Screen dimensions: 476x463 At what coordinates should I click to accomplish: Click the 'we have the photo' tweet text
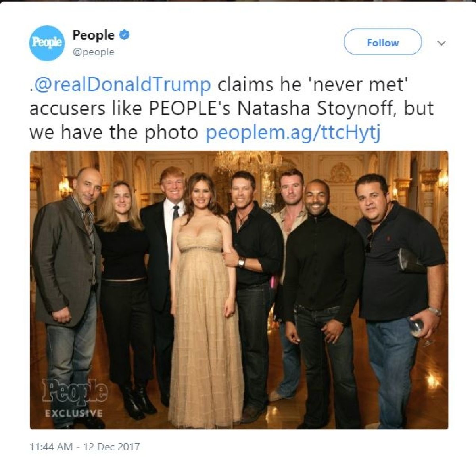click(x=114, y=133)
